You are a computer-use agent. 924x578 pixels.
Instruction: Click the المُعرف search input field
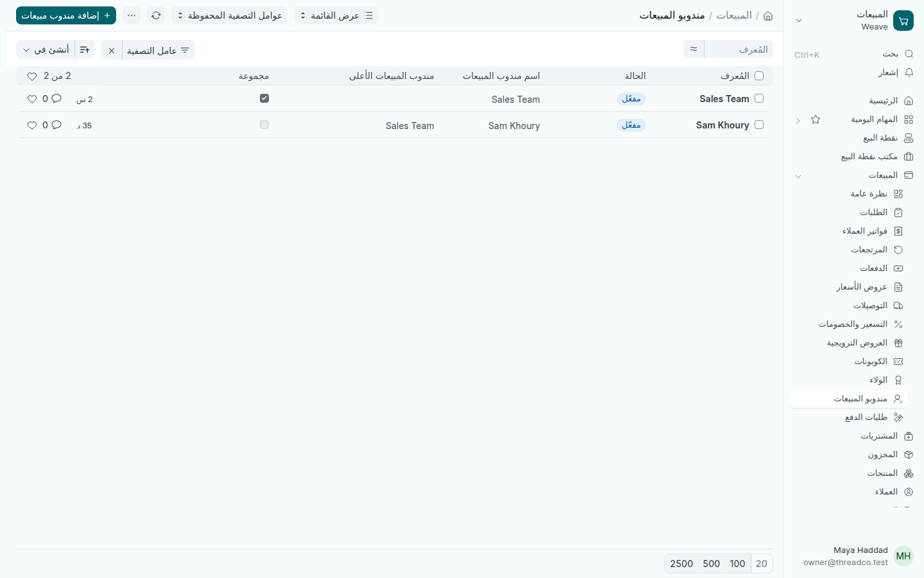click(739, 49)
